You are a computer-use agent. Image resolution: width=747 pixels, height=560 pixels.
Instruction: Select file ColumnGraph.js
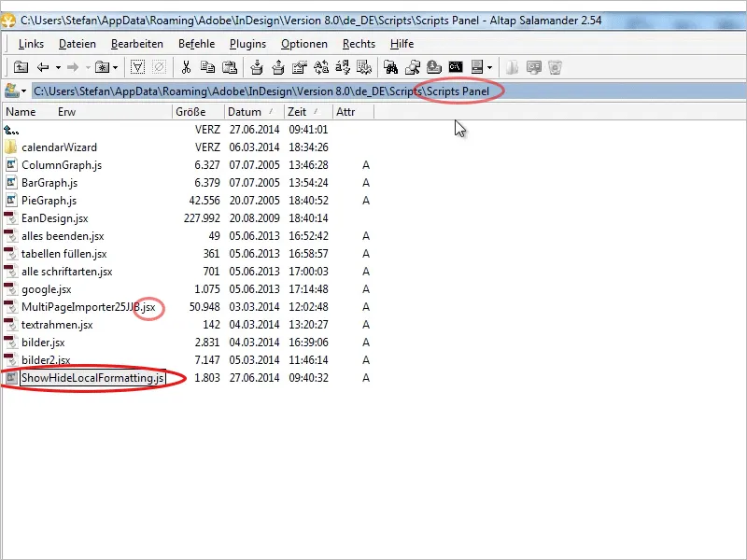(62, 165)
